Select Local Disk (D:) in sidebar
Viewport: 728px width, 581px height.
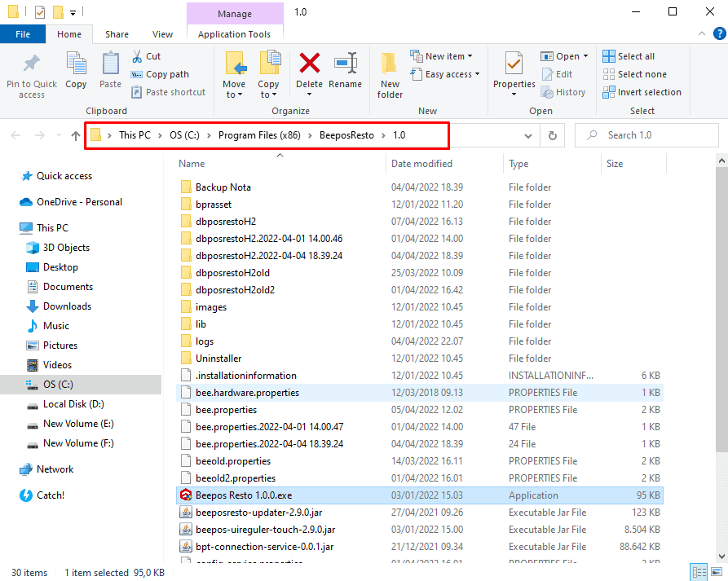[65, 404]
